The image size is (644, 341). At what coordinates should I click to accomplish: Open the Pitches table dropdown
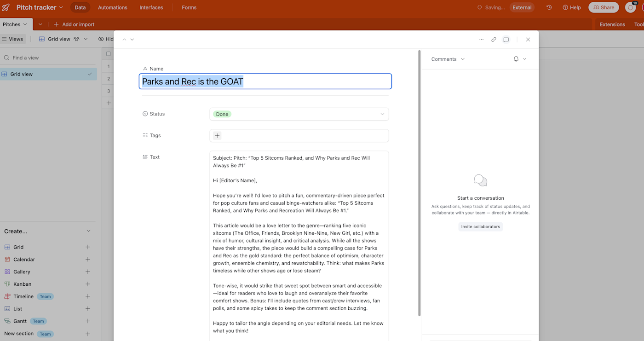[x=15, y=24]
